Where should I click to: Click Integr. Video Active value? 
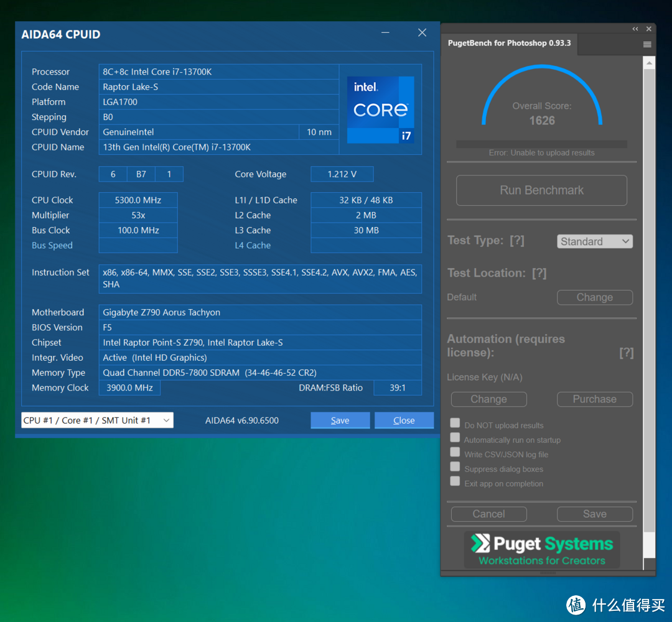pyautogui.click(x=260, y=357)
